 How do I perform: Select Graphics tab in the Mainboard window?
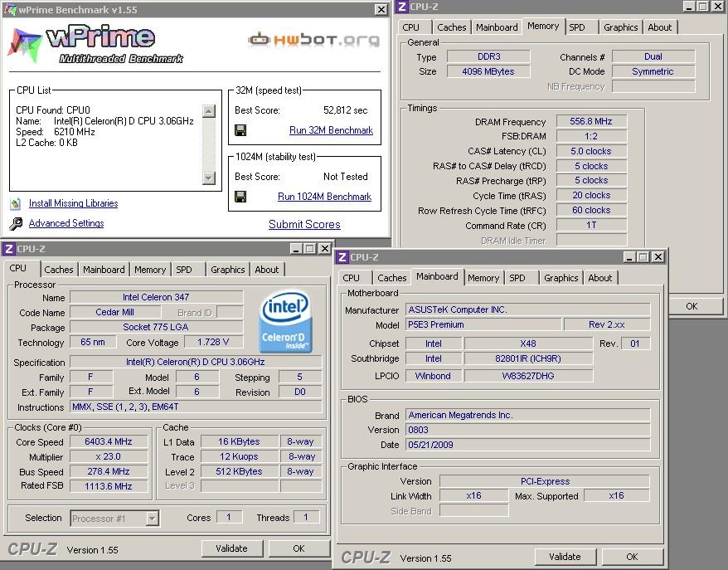coord(561,278)
